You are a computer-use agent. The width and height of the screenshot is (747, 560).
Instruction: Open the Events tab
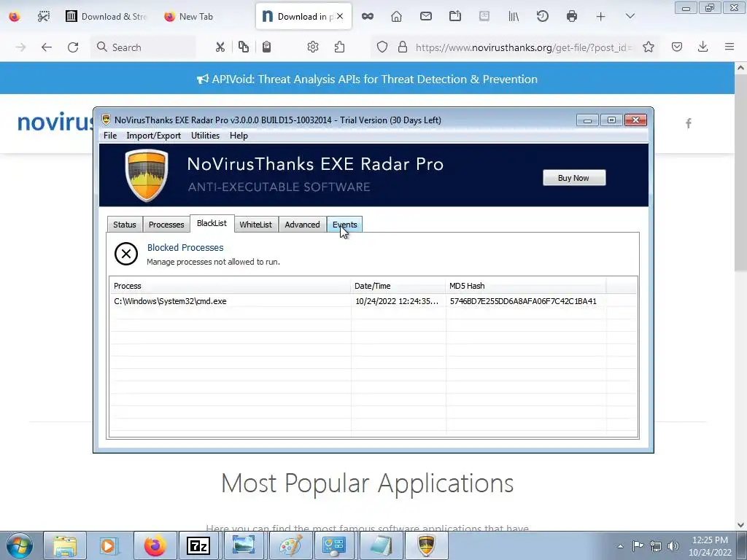tap(344, 225)
